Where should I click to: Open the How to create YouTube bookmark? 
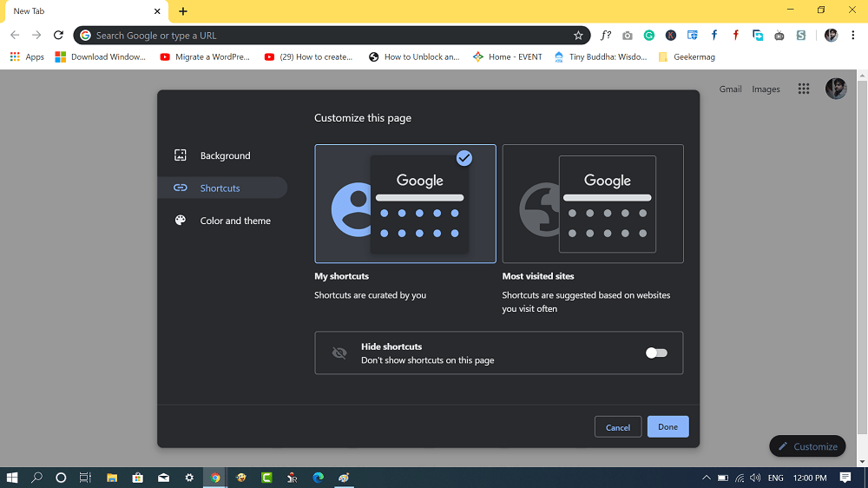tap(309, 56)
